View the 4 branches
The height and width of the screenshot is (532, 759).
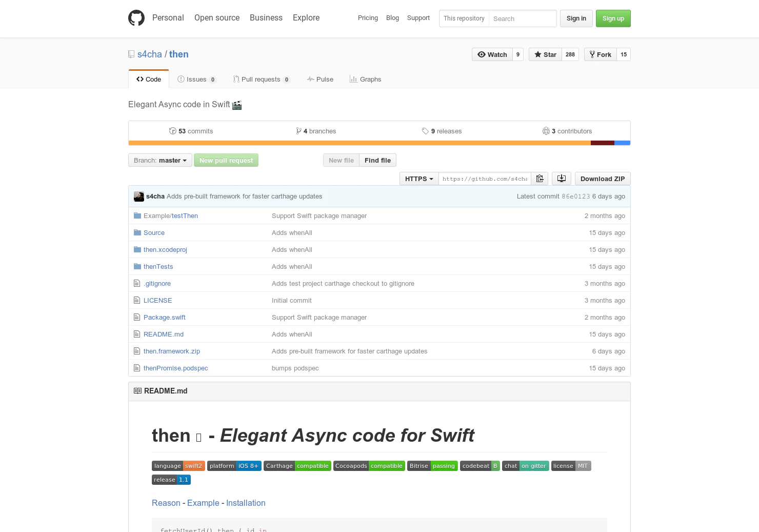(316, 131)
